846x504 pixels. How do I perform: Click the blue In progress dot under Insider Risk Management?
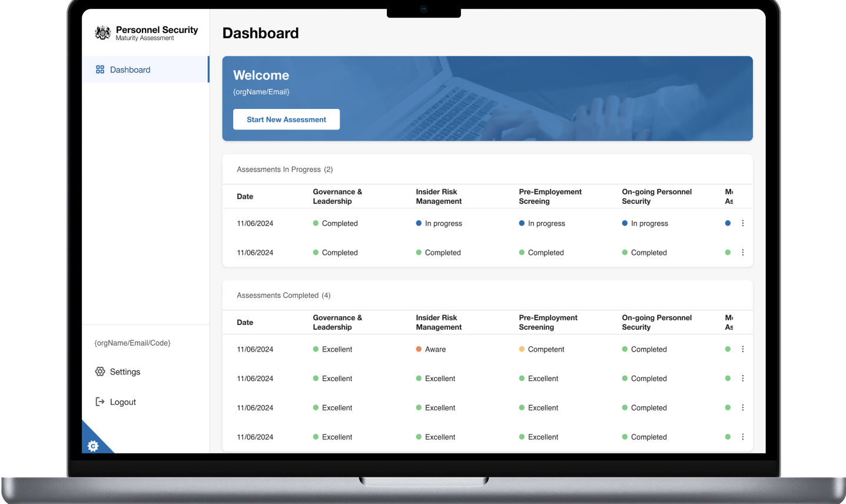(419, 223)
